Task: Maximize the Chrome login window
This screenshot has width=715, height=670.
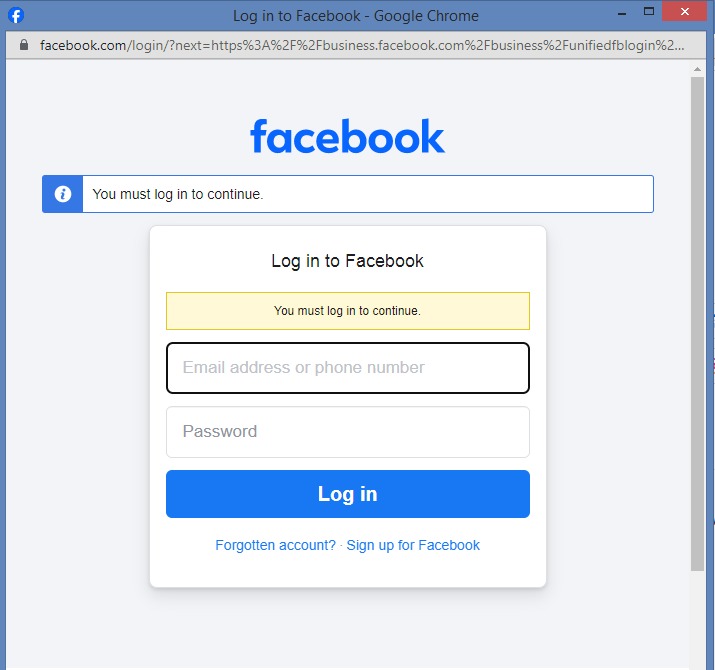Action: pos(649,11)
